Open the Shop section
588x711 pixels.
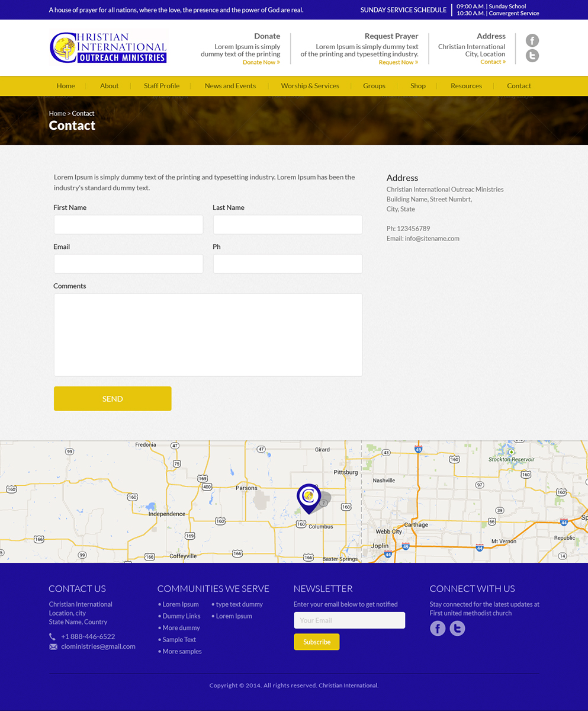click(417, 85)
